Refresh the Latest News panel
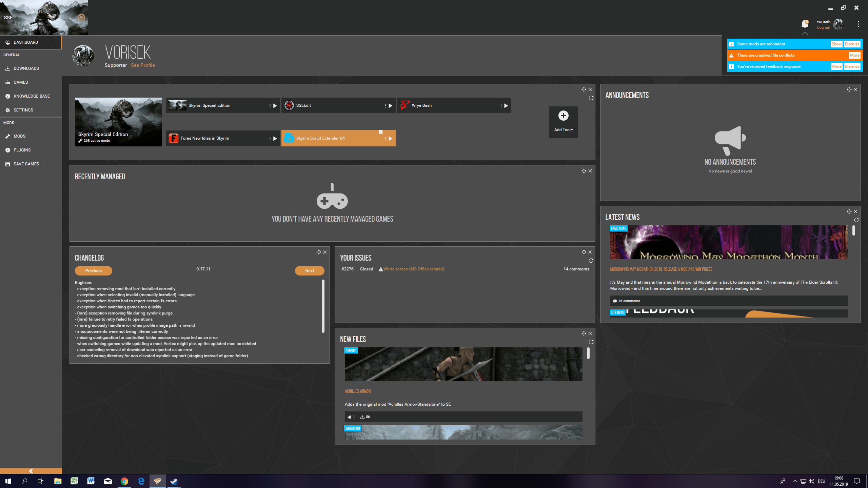 tap(856, 220)
